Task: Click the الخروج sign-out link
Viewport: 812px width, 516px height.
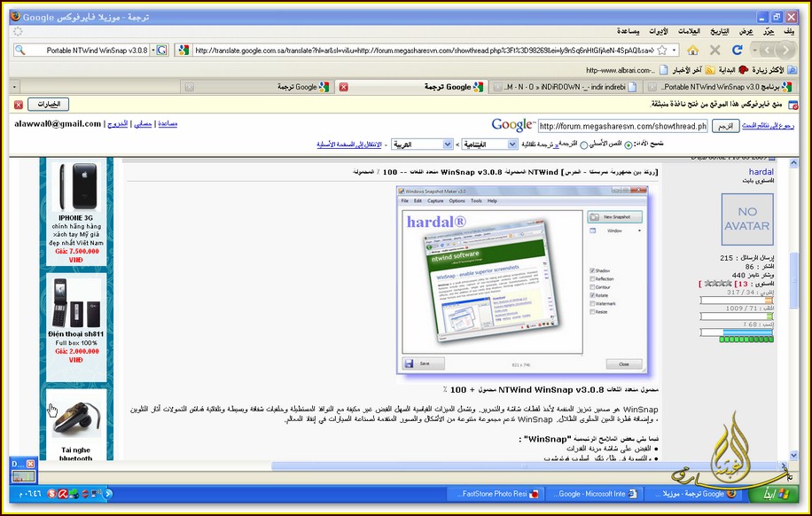Action: coord(118,124)
